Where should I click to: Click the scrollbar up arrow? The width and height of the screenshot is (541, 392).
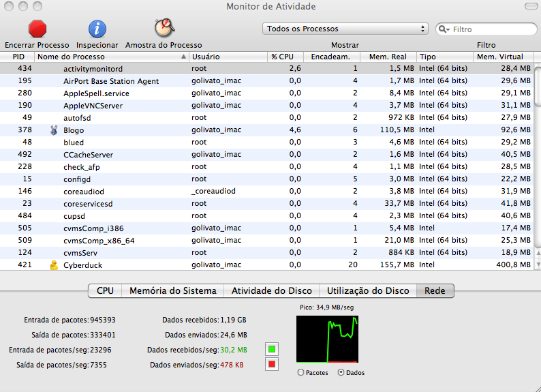pyautogui.click(x=538, y=253)
